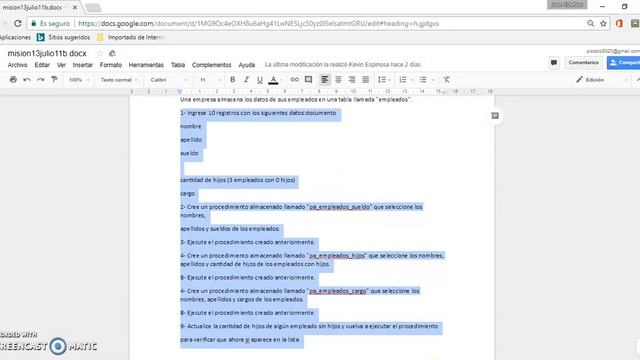Click the Comentarios button

coord(584,62)
